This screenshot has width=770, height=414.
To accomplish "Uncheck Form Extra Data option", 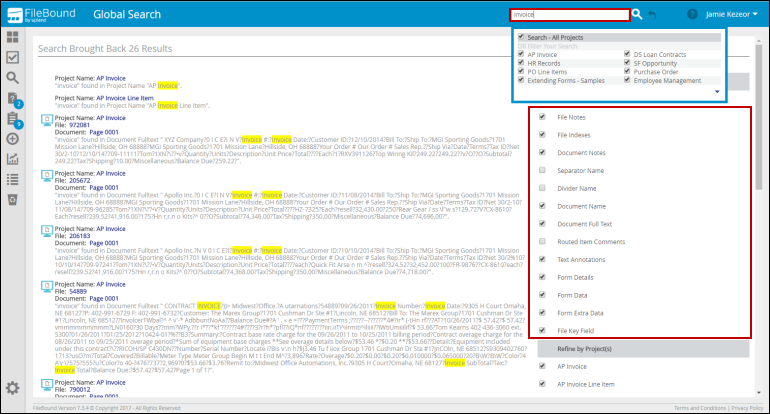I will (542, 312).
